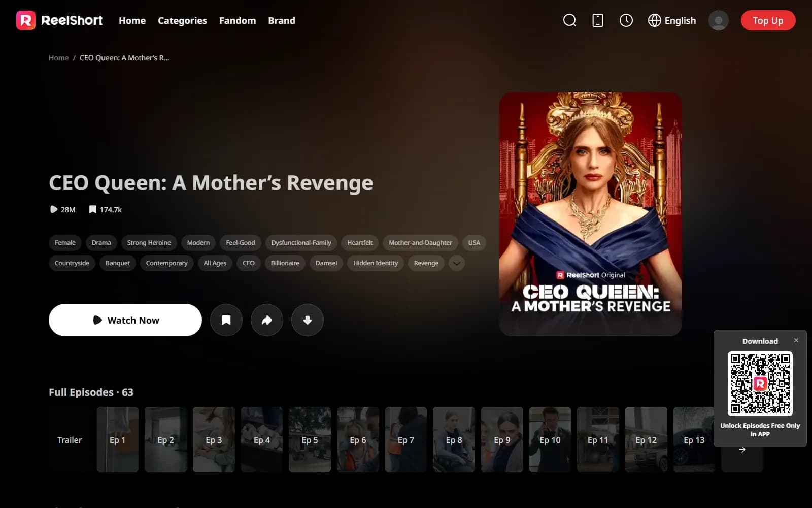Click the 28M play count
The image size is (812, 508).
(62, 209)
